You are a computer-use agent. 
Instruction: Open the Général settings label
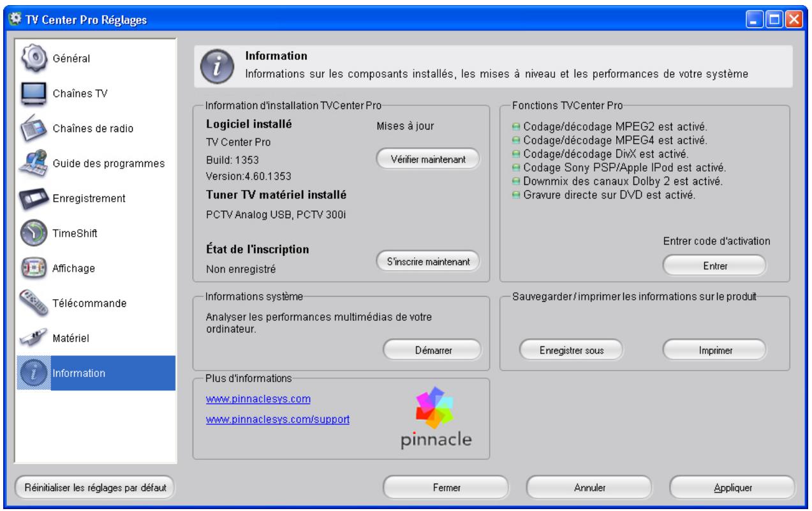pyautogui.click(x=71, y=59)
